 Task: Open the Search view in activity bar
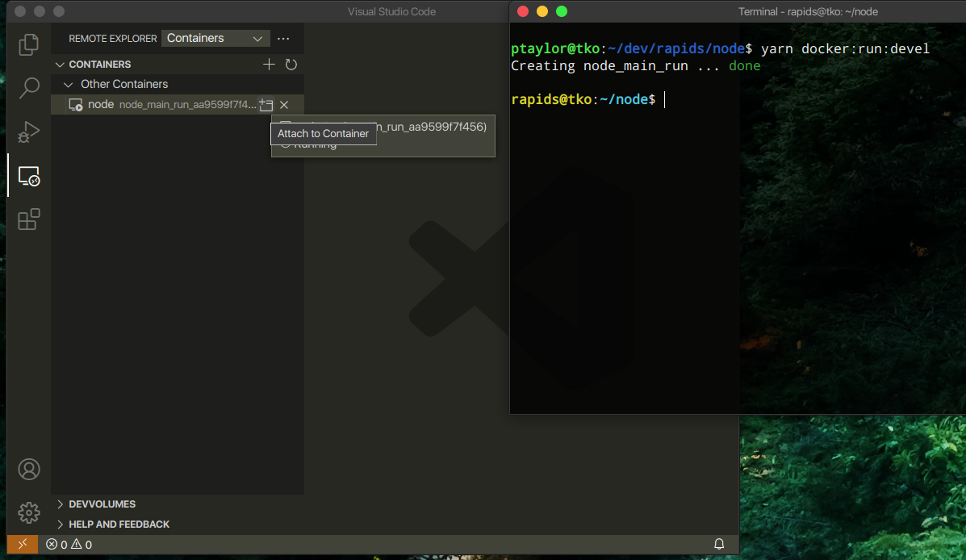coord(29,88)
